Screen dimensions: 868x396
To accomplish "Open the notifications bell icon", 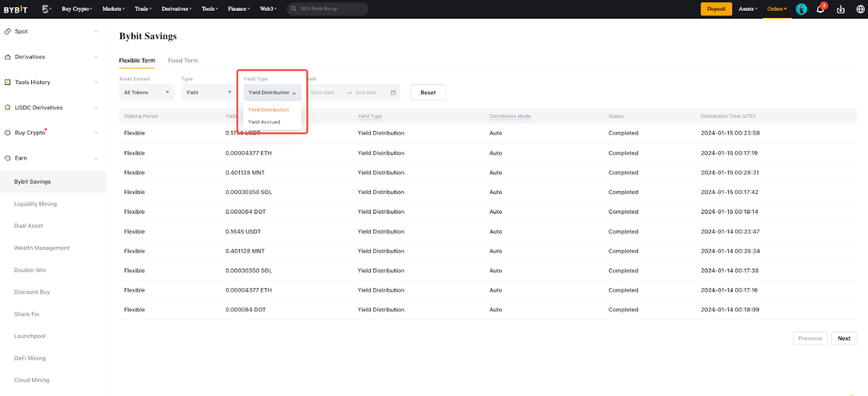I will pyautogui.click(x=821, y=9).
